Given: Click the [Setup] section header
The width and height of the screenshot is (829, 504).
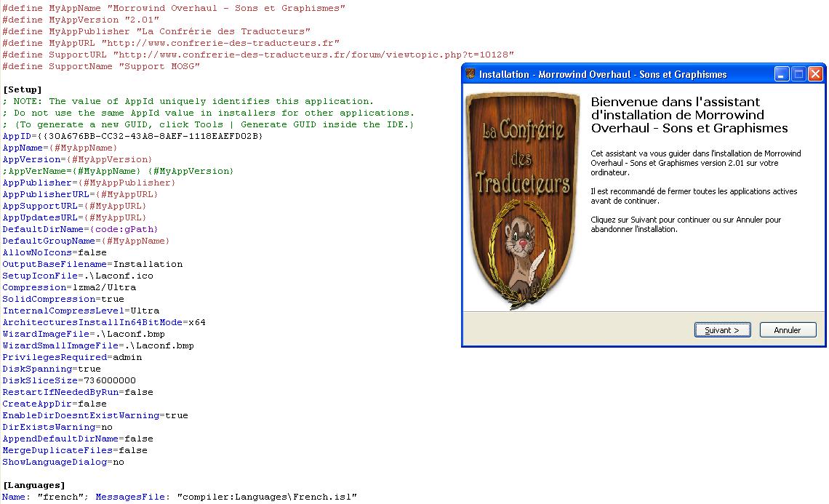Looking at the screenshot, I should tap(23, 89).
